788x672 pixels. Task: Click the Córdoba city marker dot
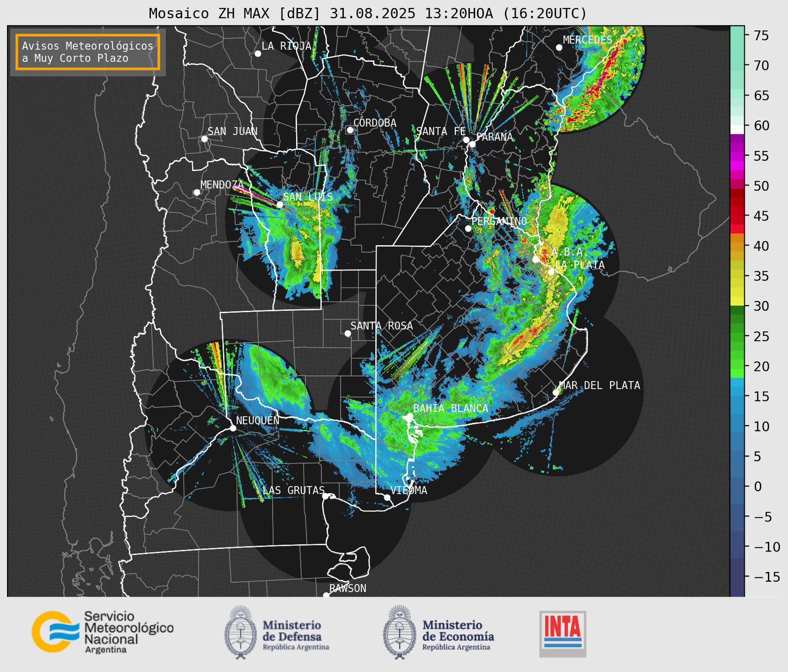(x=350, y=130)
